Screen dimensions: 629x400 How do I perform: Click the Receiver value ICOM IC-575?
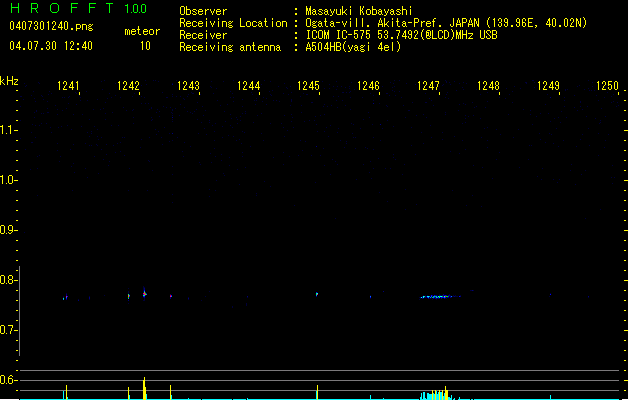coord(338,35)
